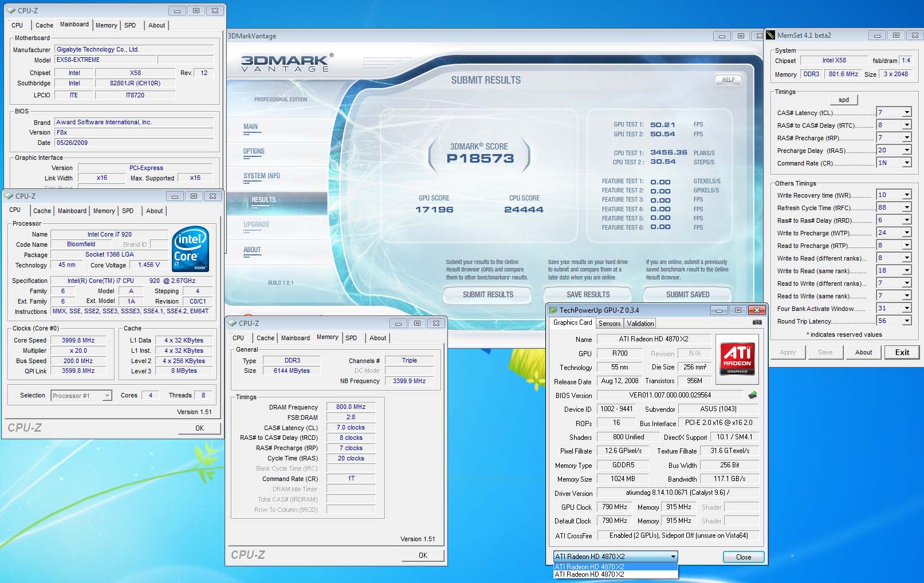Click the NB Frequency 3399.9 MHz value

click(x=409, y=381)
